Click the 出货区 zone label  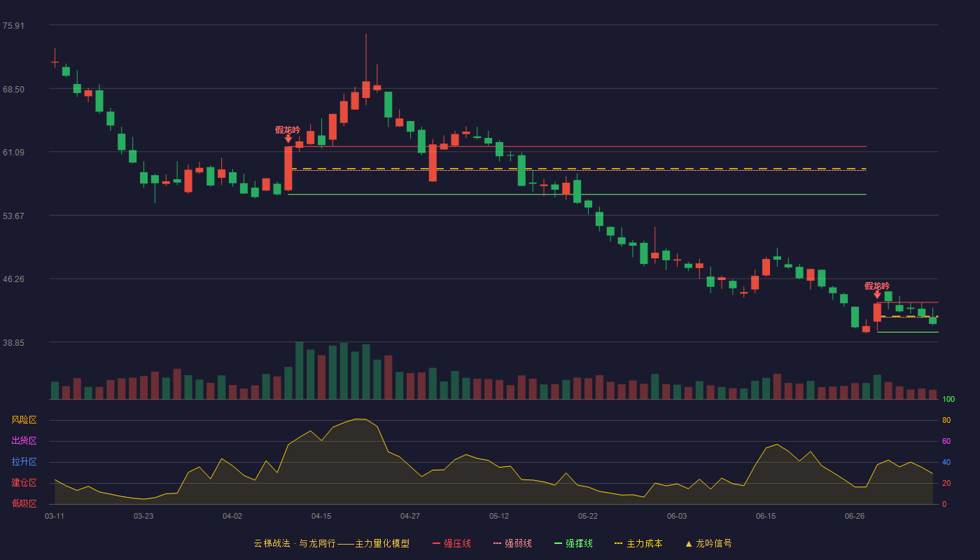click(x=24, y=441)
